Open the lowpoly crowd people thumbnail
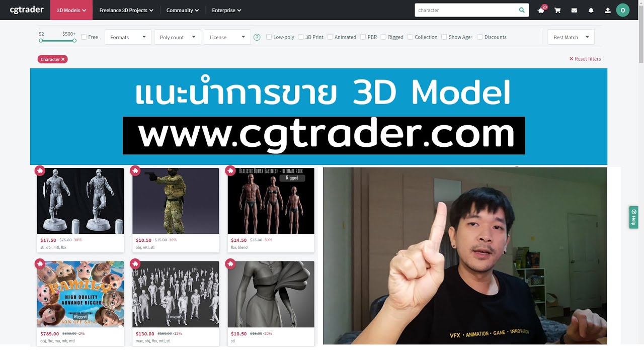The image size is (644, 362). click(x=176, y=294)
